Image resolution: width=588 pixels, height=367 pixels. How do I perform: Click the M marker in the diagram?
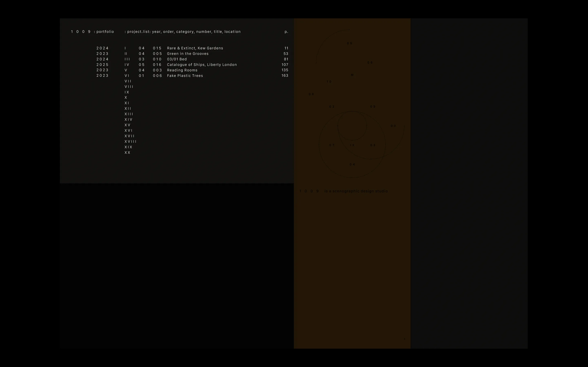pos(352,75)
